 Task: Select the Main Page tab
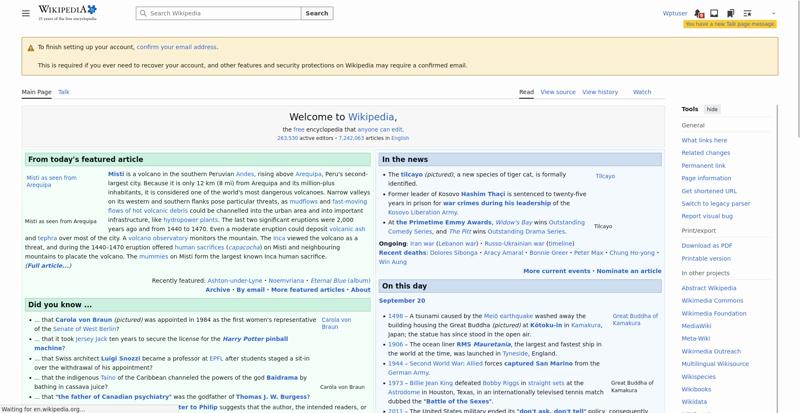pos(36,92)
